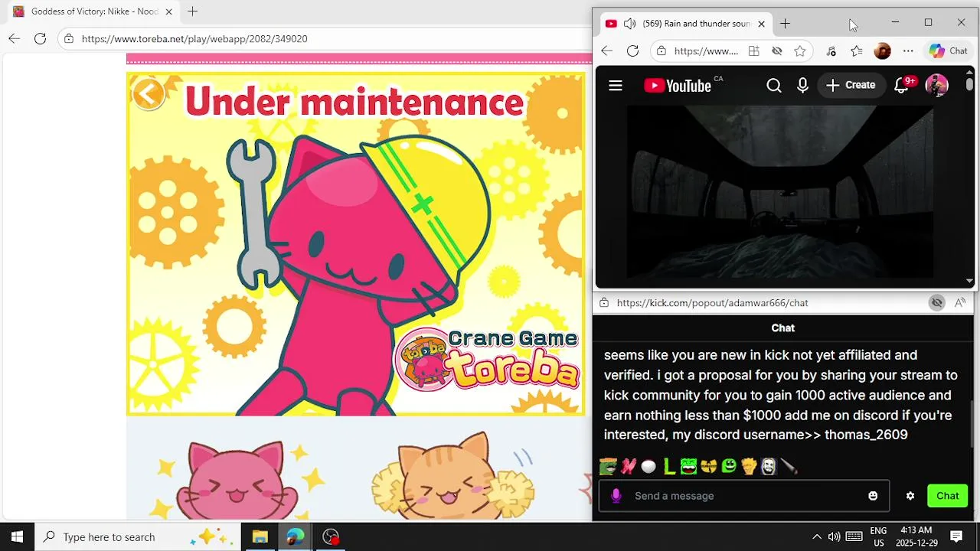Go back in the Toreba browser window
Viewport: 980px width, 551px height.
click(x=15, y=39)
